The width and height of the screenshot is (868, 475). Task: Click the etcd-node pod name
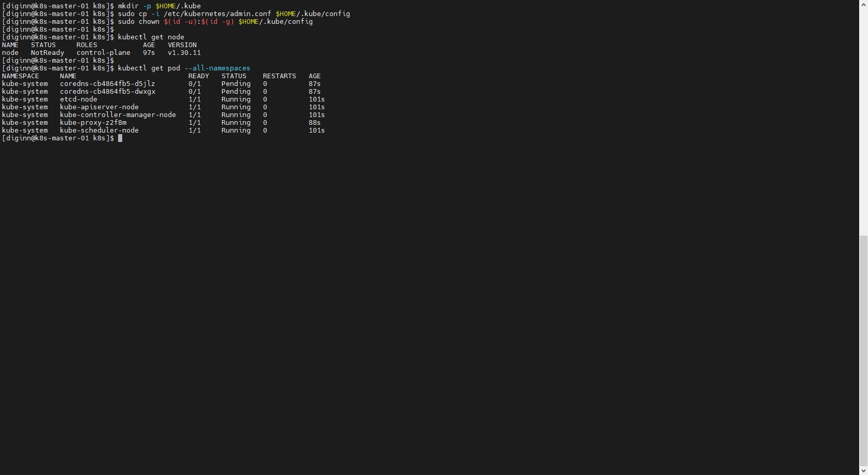pyautogui.click(x=78, y=99)
